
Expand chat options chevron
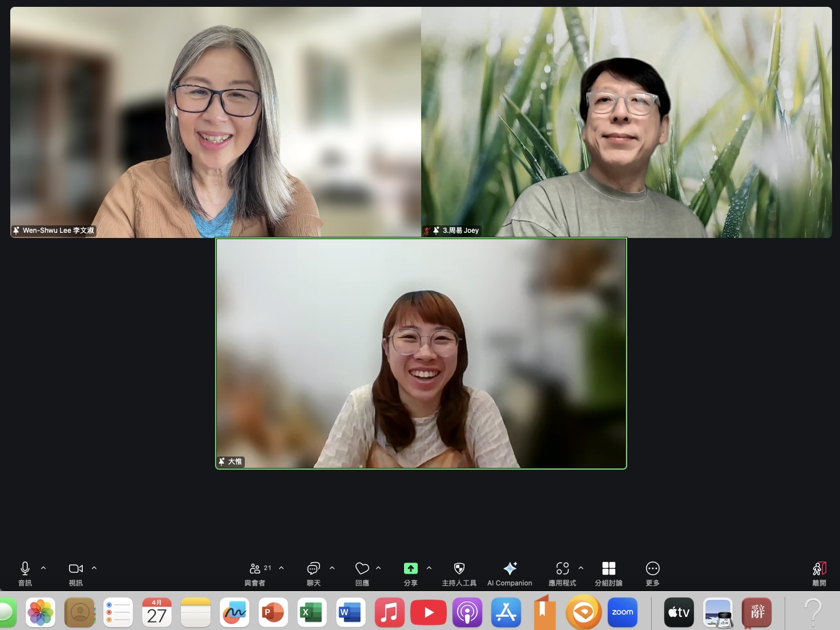[332, 568]
